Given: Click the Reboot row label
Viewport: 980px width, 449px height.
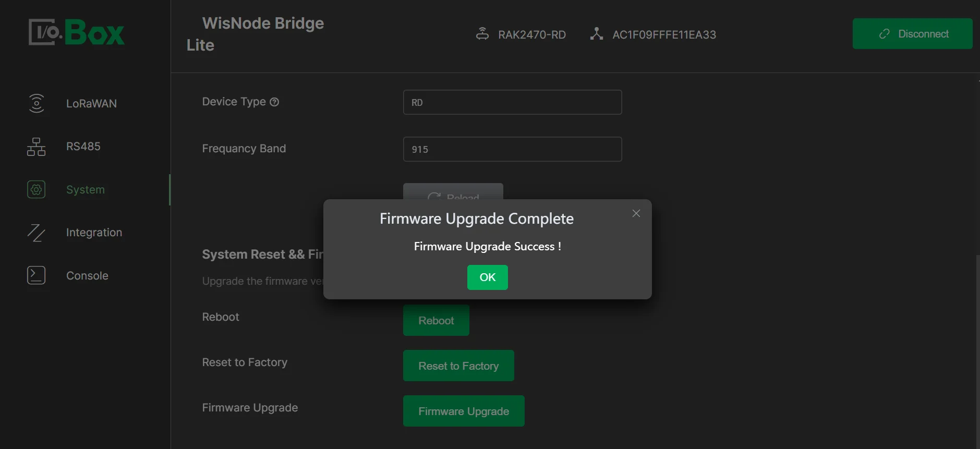Looking at the screenshot, I should pyautogui.click(x=221, y=317).
